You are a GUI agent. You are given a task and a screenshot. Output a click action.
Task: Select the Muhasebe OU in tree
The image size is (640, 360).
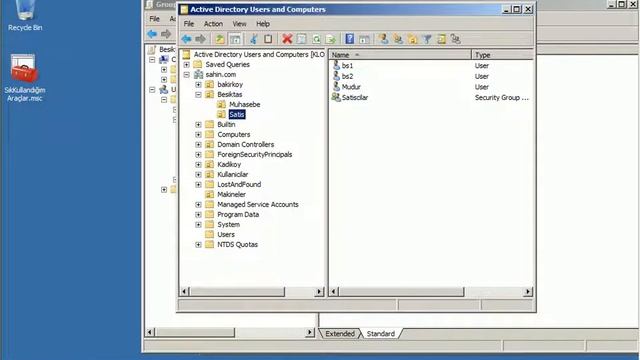[244, 104]
